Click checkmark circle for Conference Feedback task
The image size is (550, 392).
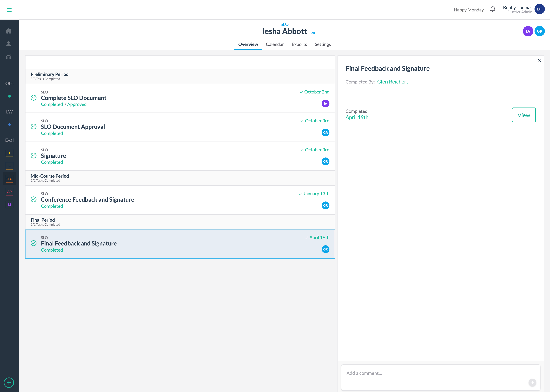tap(34, 199)
